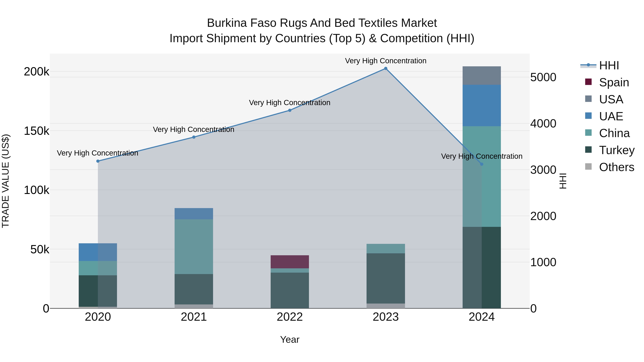Screen dimensions: 644x362
Task: Click the chart title Burkina Faso Rugs line
Action: [x=322, y=23]
